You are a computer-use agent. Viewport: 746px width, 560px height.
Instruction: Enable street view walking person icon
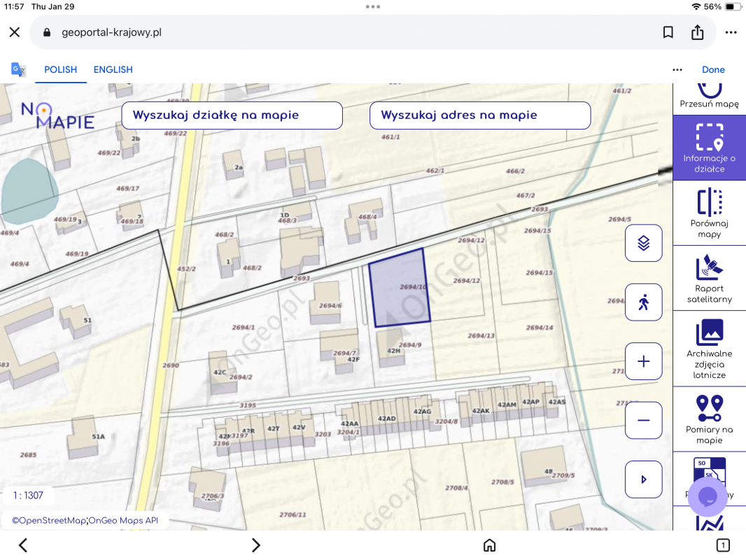pos(643,302)
